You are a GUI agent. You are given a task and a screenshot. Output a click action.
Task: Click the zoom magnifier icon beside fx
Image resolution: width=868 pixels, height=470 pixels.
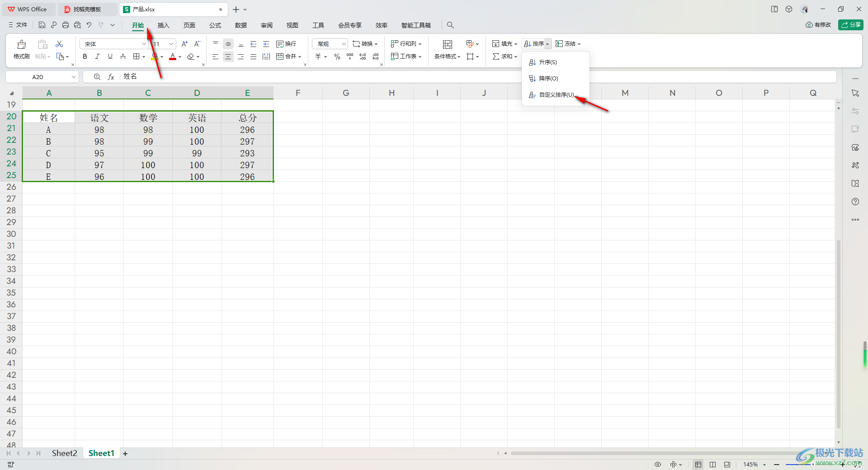(97, 77)
